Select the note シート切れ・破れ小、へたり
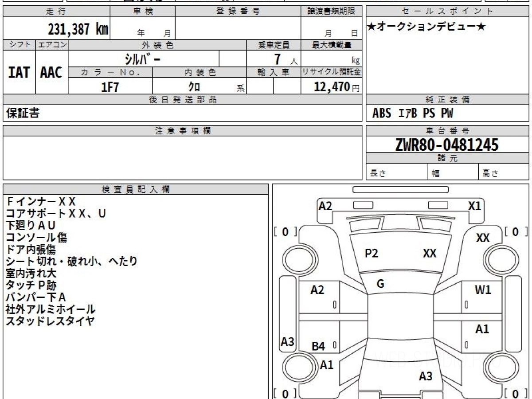This screenshot has width=532, height=399. pyautogui.click(x=71, y=262)
